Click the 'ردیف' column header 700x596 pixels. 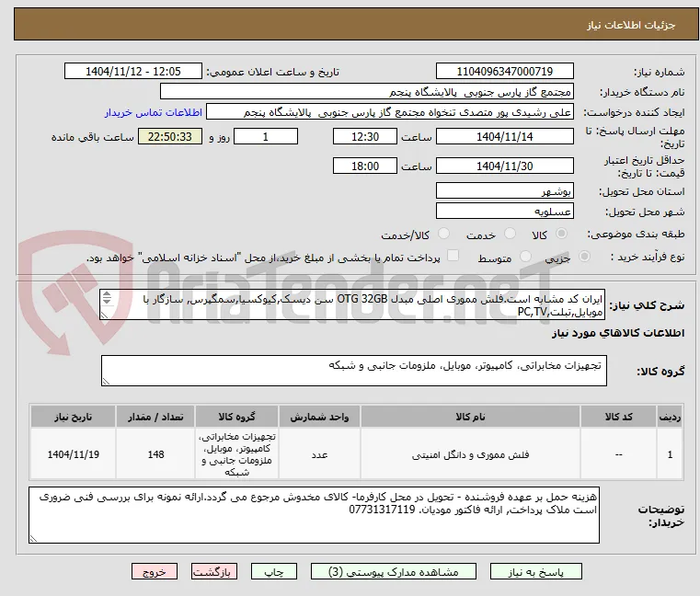670,417
